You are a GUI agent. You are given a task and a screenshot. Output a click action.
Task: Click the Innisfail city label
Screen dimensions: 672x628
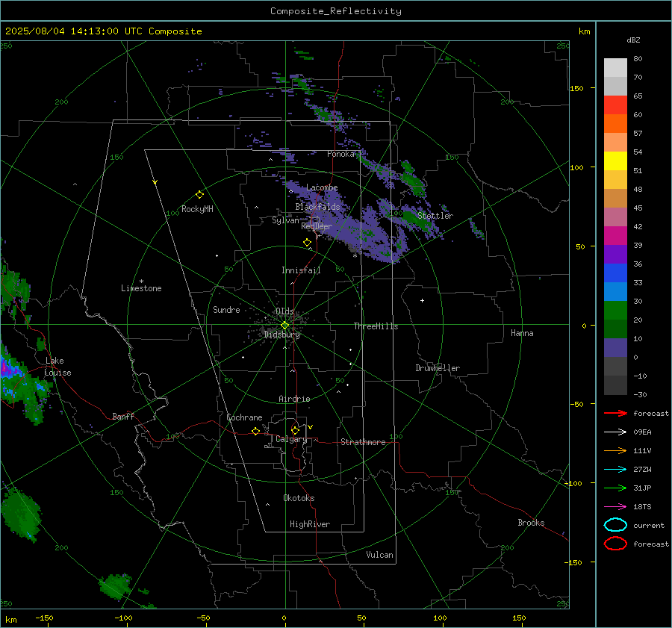pyautogui.click(x=301, y=270)
